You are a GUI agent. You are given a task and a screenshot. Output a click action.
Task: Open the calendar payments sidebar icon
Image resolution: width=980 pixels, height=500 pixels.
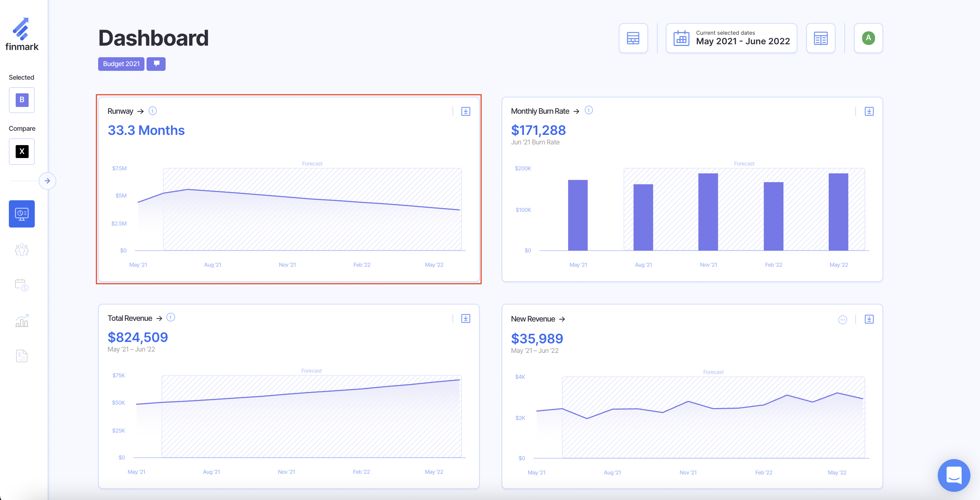click(x=22, y=285)
